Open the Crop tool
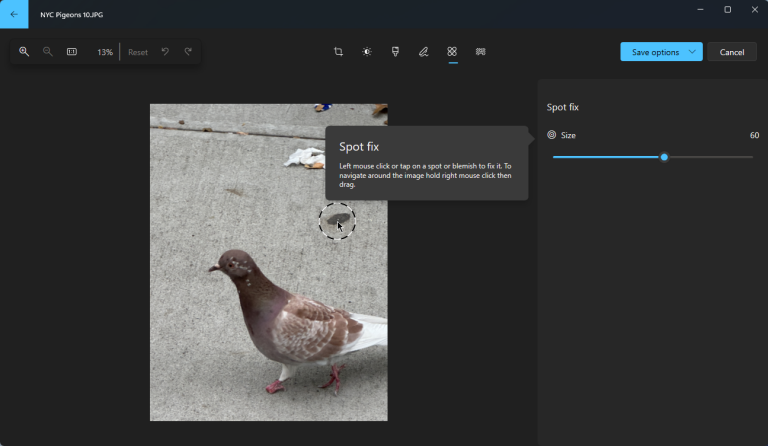 tap(338, 51)
